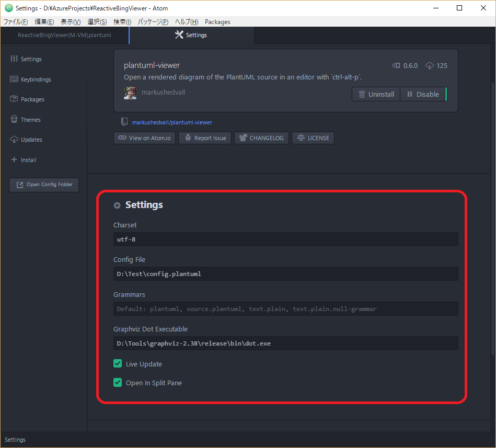This screenshot has height=448, width=496.
Task: Click the markushedvall avatar picture
Action: coord(130,93)
